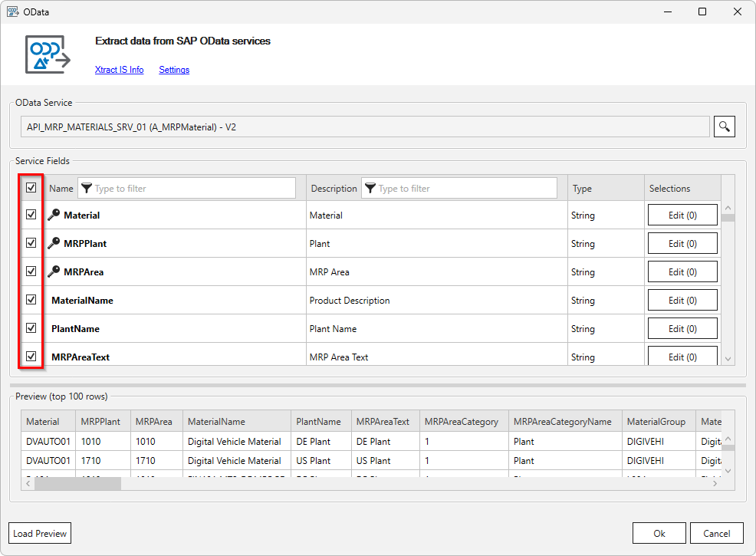Click the OData icon in the title bar

pos(12,12)
